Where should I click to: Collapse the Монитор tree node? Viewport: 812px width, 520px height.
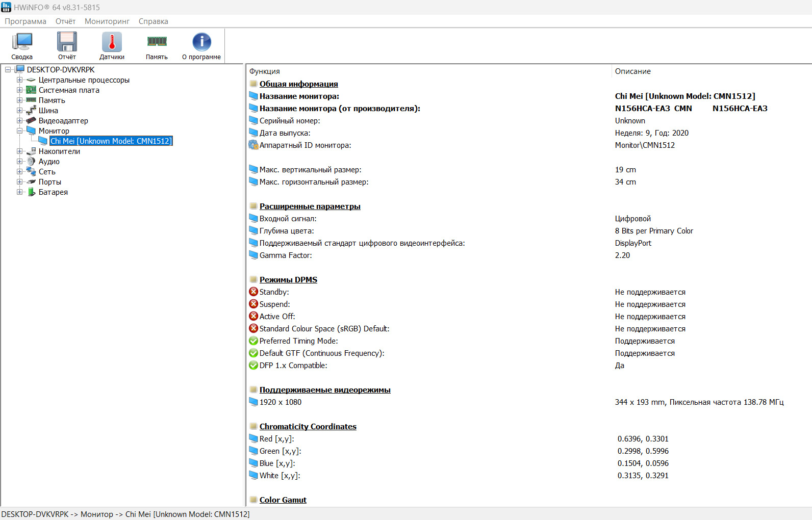pyautogui.click(x=19, y=131)
